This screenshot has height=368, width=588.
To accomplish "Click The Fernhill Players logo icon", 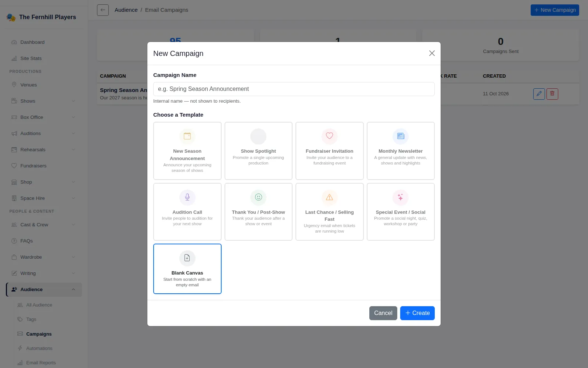I will tap(11, 17).
